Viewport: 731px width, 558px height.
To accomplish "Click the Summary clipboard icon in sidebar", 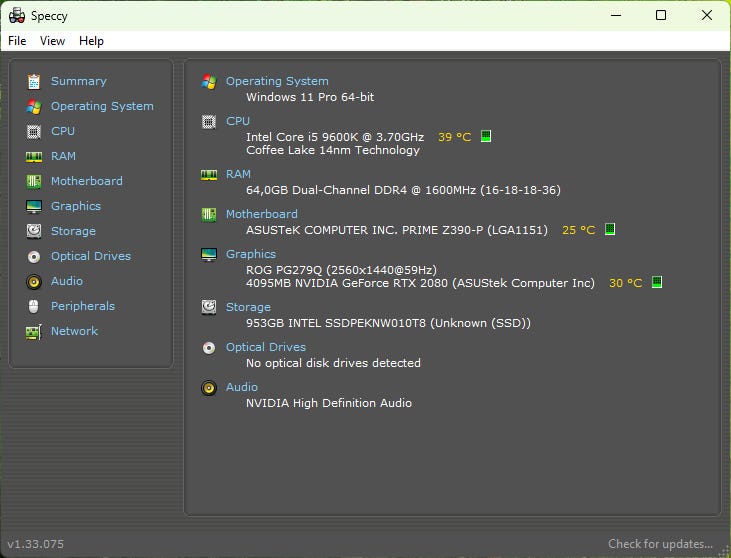I will 34,82.
